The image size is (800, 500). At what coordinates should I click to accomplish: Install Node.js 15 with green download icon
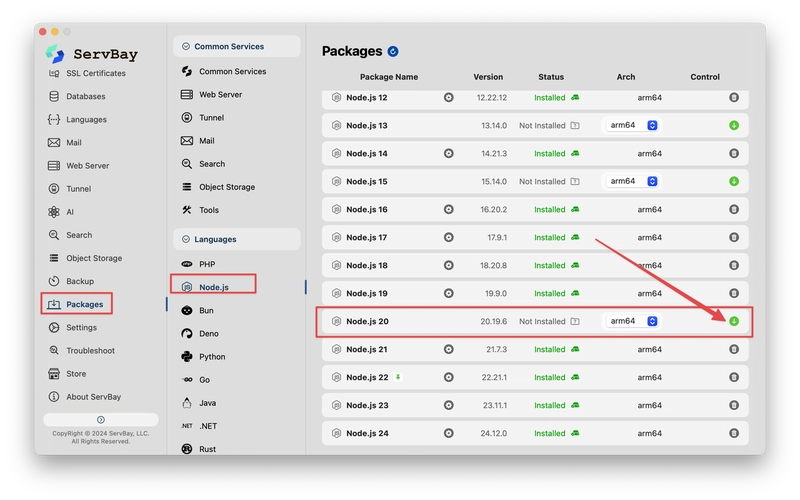click(733, 181)
